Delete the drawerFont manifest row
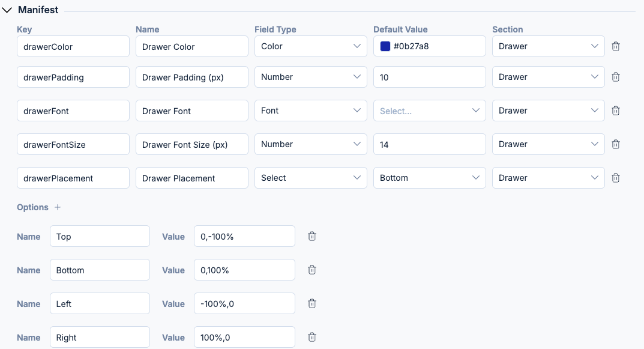Viewport: 644px width, 349px height. point(616,111)
